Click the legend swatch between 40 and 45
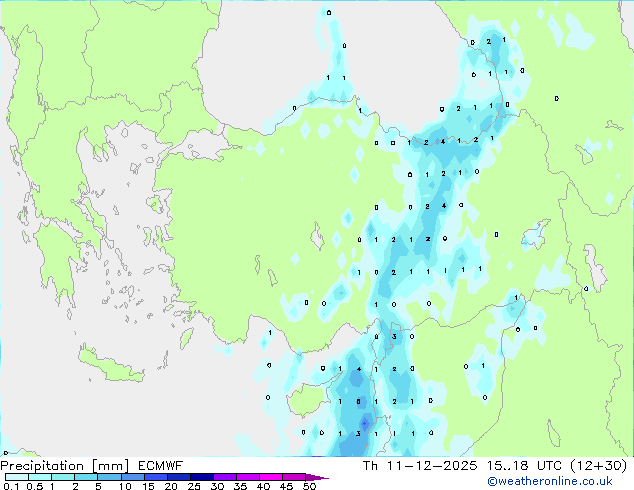 click(271, 477)
